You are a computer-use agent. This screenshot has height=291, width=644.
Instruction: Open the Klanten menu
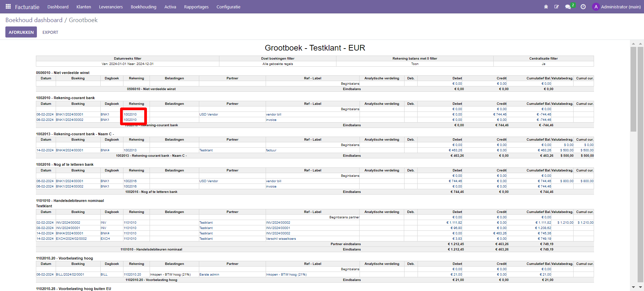[x=84, y=7]
